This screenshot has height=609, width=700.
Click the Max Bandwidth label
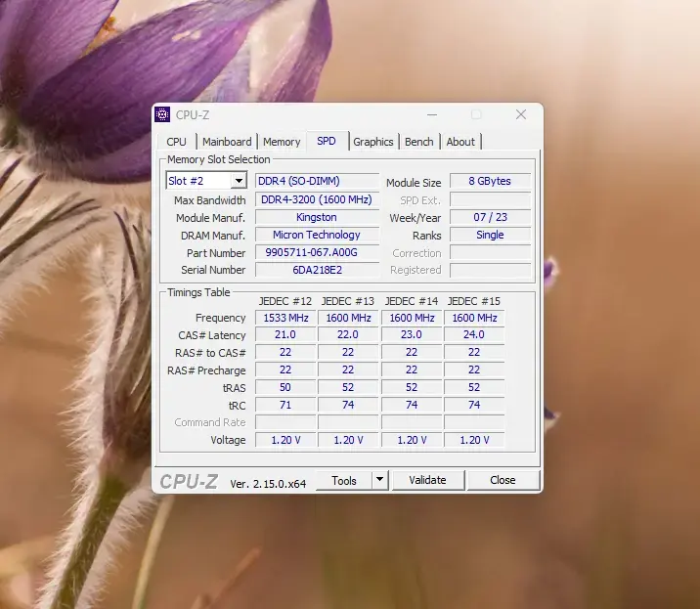(x=210, y=200)
